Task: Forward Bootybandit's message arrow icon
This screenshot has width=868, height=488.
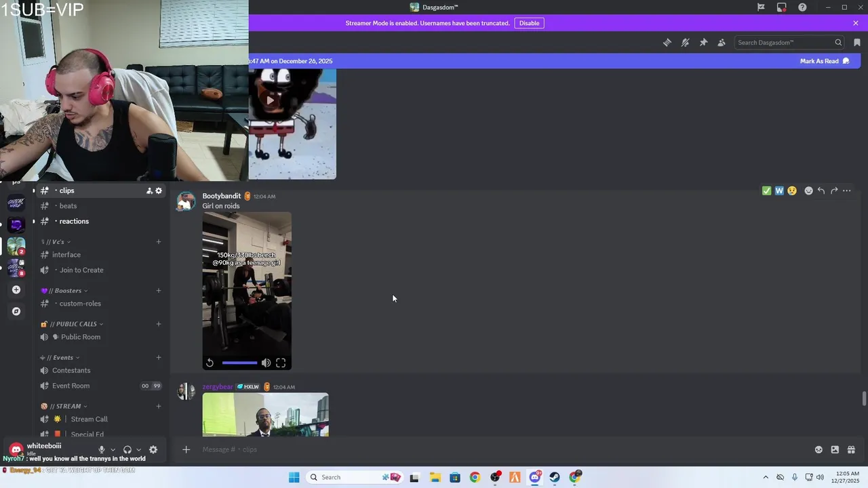Action: (x=834, y=190)
